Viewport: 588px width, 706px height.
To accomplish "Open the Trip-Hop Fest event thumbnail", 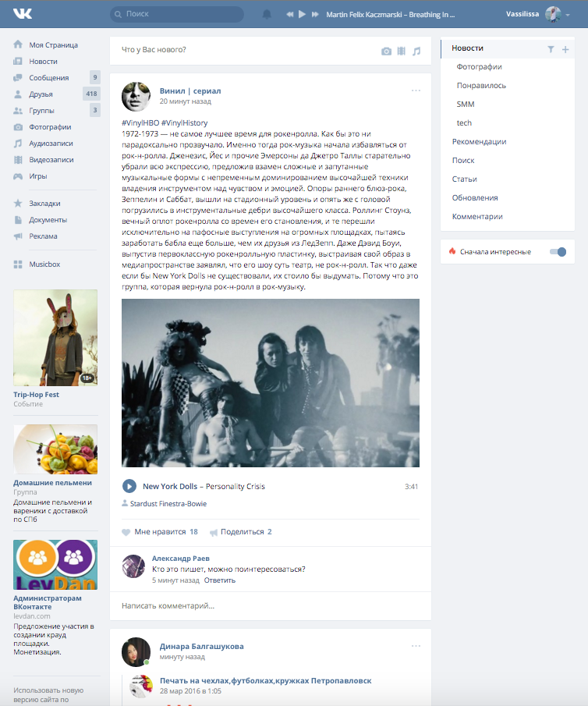I will pyautogui.click(x=55, y=339).
